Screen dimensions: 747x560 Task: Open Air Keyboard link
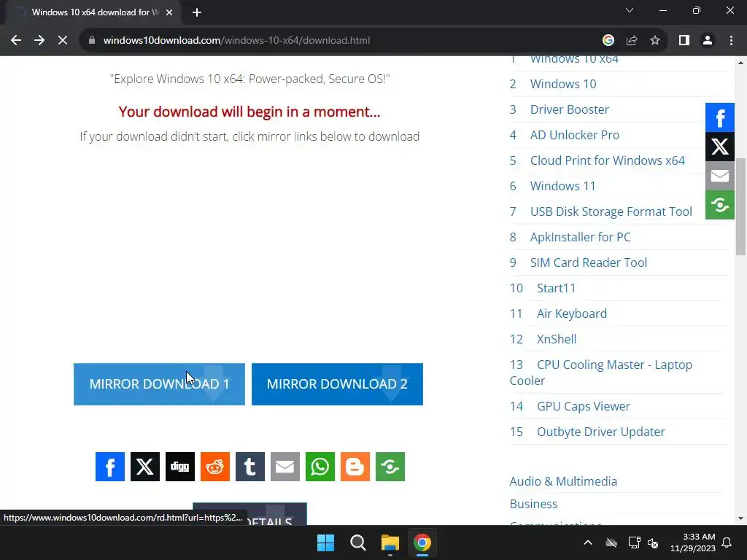click(x=572, y=314)
